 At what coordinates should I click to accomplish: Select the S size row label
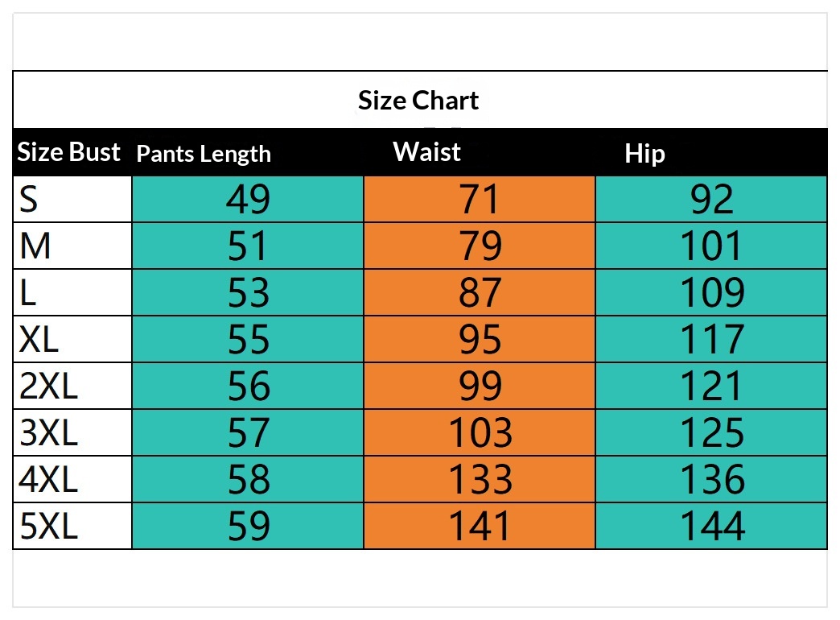point(29,200)
